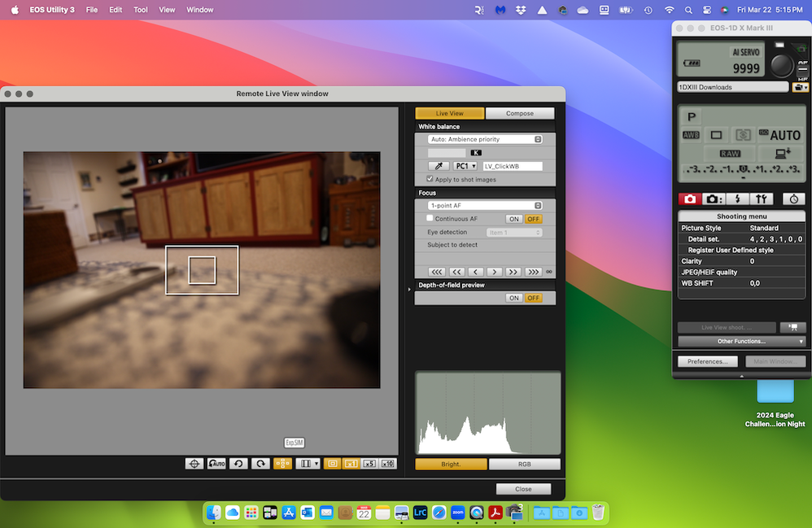Select the My Menu tools icon
This screenshot has width=812, height=528.
pyautogui.click(x=762, y=199)
